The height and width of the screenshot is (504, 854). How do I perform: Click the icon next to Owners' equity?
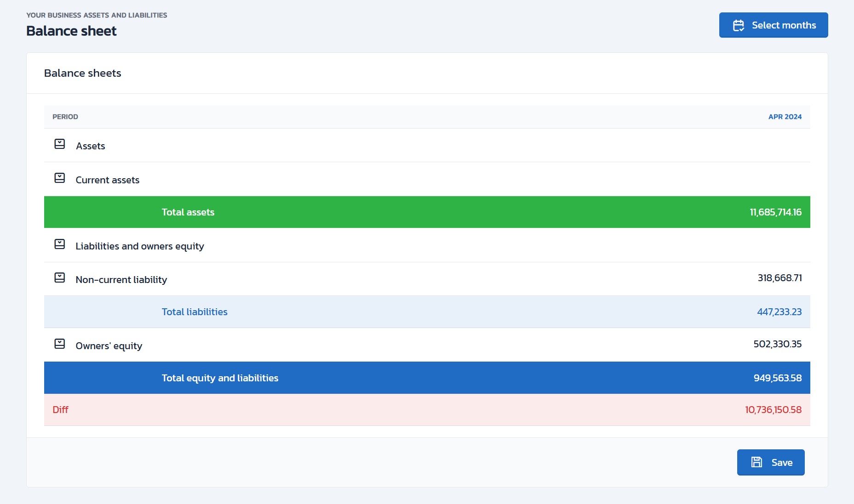click(x=60, y=344)
